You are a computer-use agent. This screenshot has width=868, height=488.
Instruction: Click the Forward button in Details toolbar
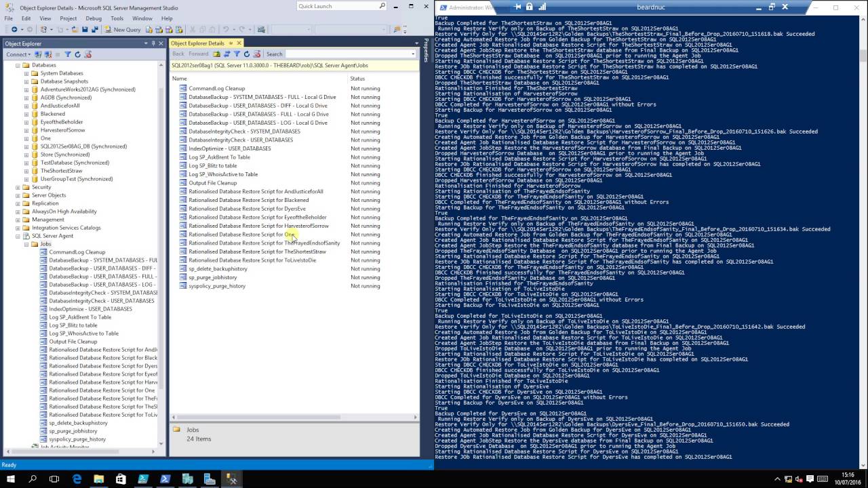pyautogui.click(x=199, y=54)
